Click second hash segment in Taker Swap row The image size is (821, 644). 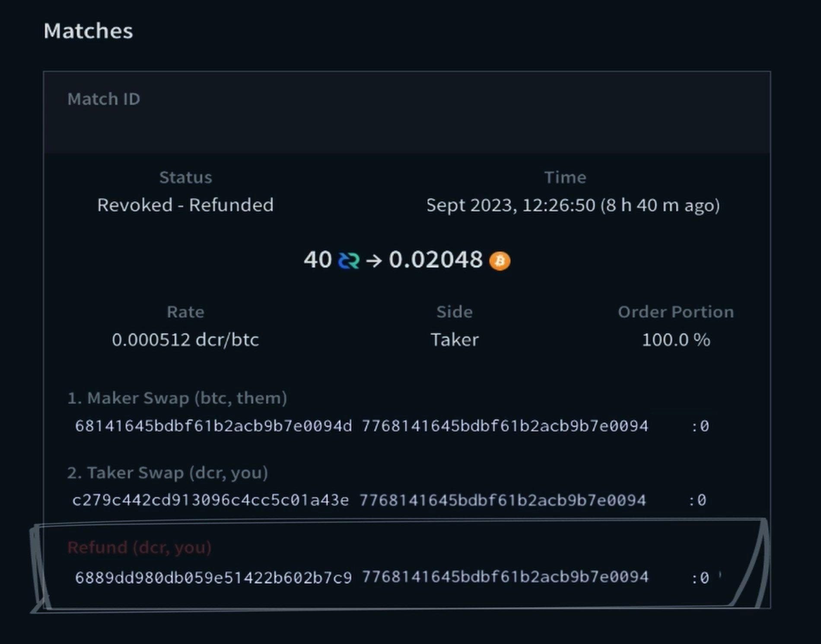503,500
